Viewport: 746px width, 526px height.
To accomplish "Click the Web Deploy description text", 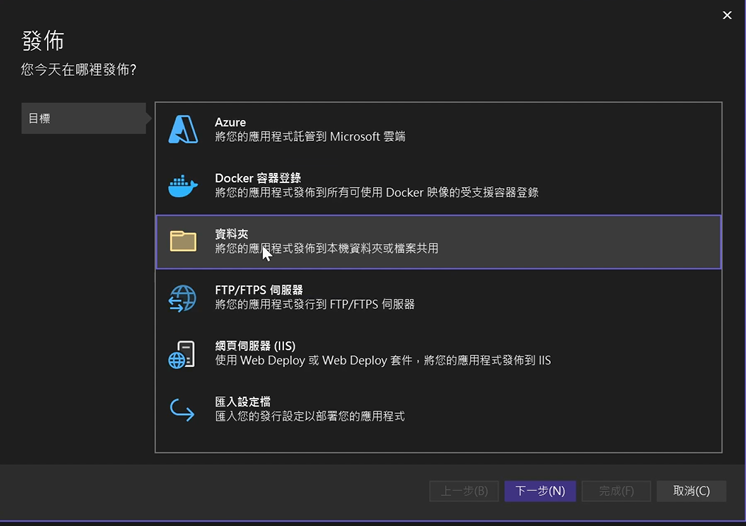I will click(x=383, y=360).
